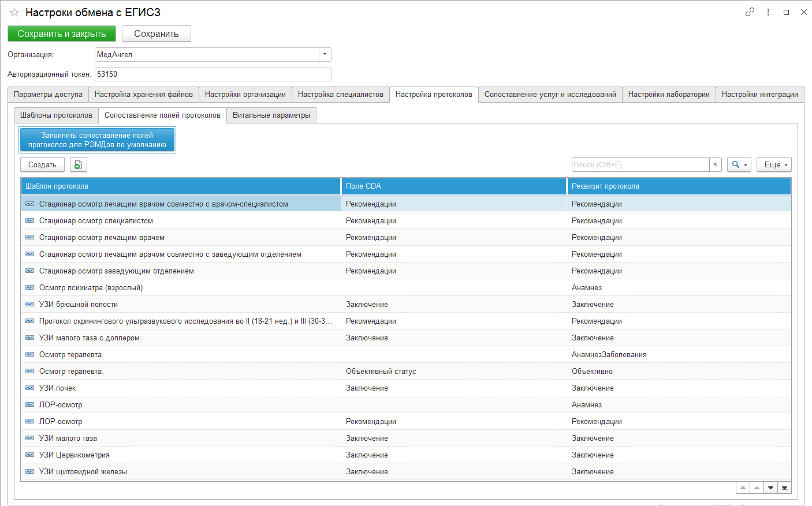This screenshot has height=506, width=812.
Task: Switch to the Настройки лаборатории tab
Action: coord(668,95)
